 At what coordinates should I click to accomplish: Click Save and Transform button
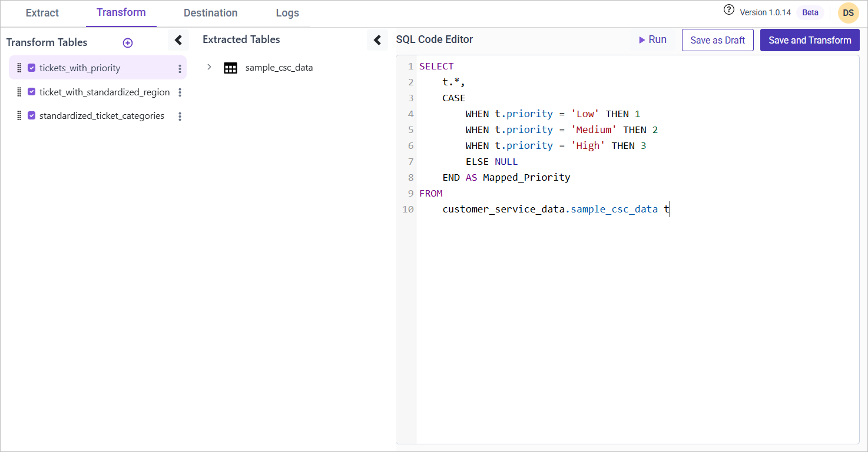coord(810,40)
